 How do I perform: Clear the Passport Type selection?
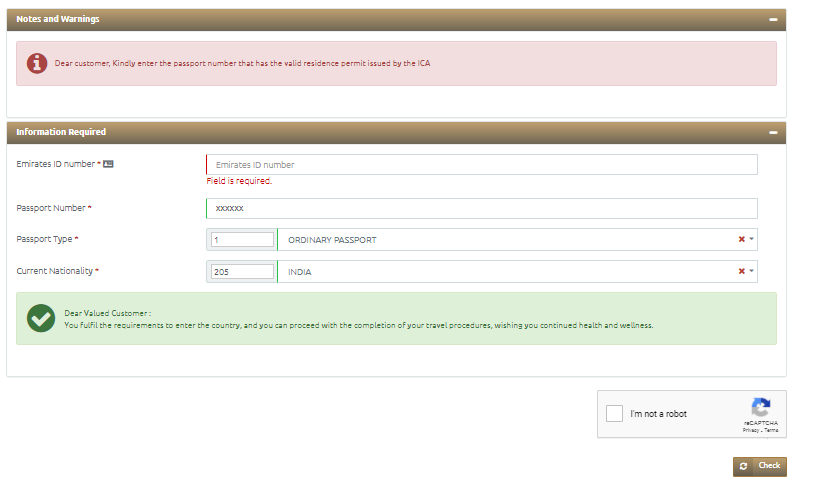click(x=742, y=239)
